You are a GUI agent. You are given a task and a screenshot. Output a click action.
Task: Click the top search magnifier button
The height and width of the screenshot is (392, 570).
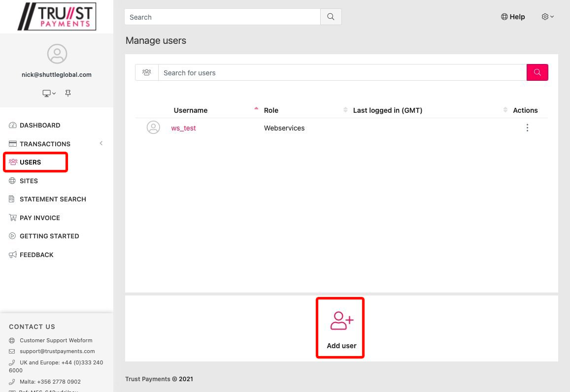[331, 17]
